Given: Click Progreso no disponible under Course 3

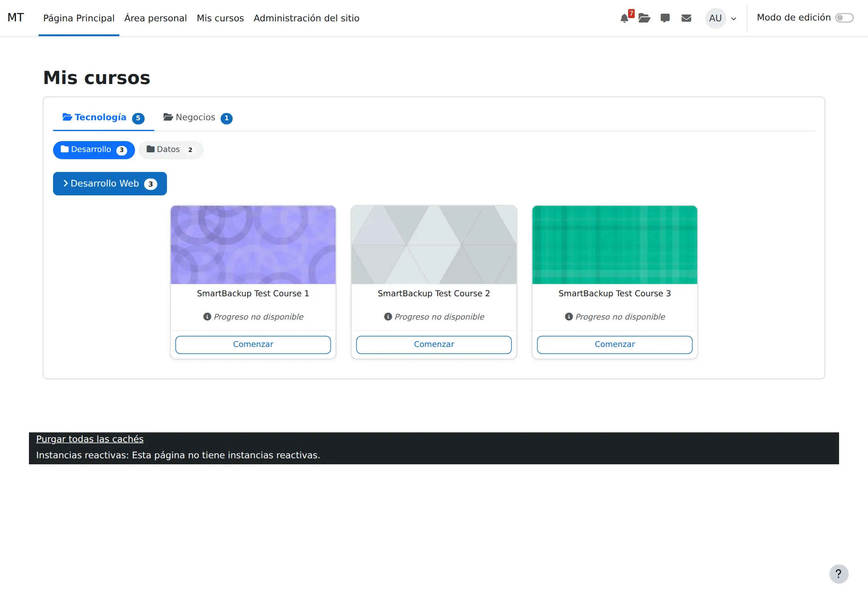Looking at the screenshot, I should 620,317.
